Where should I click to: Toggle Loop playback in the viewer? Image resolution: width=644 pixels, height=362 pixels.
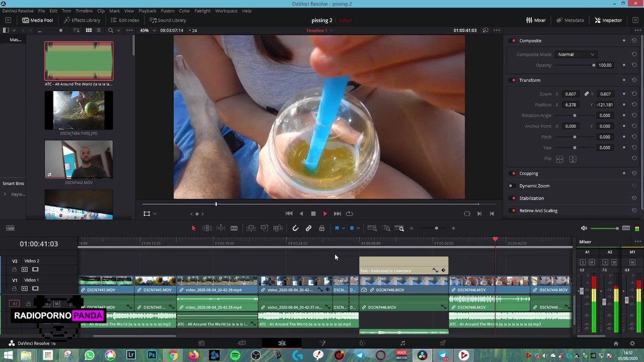349,214
